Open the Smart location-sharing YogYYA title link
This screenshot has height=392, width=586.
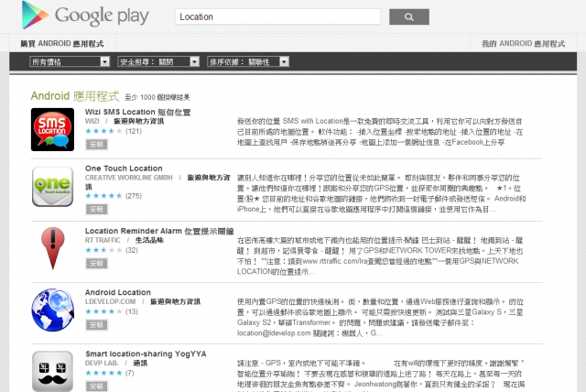(x=146, y=354)
